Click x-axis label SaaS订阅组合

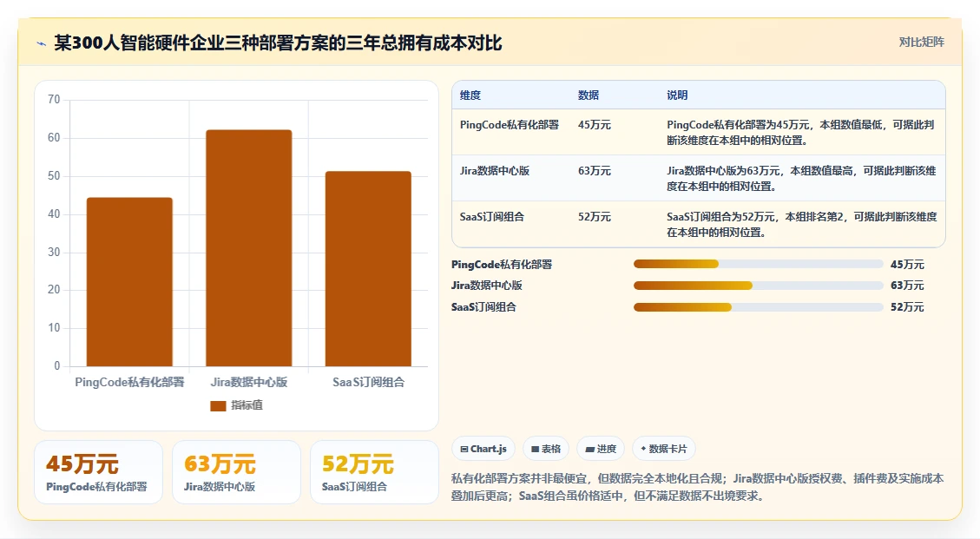[x=368, y=382]
